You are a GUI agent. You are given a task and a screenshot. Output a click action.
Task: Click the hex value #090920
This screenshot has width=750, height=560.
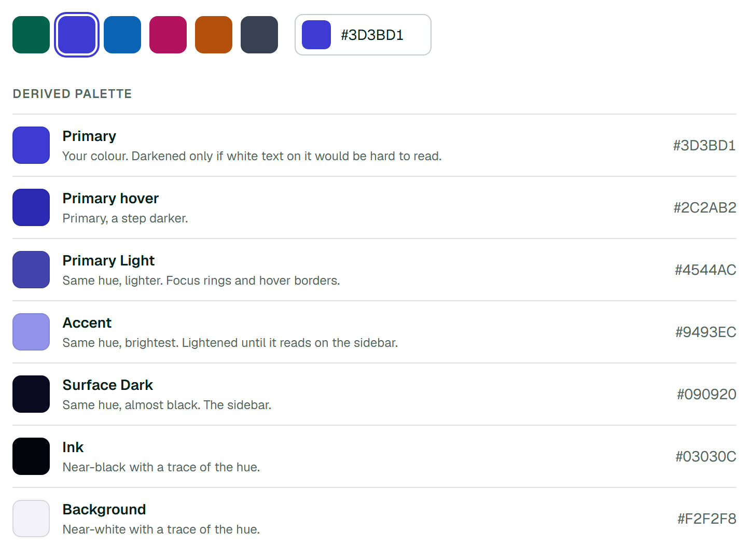pos(706,395)
